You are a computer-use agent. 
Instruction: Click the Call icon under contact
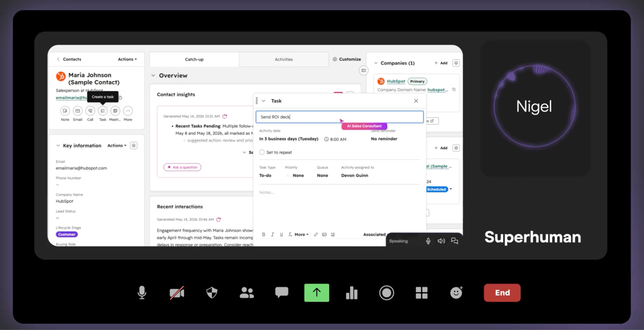[90, 111]
